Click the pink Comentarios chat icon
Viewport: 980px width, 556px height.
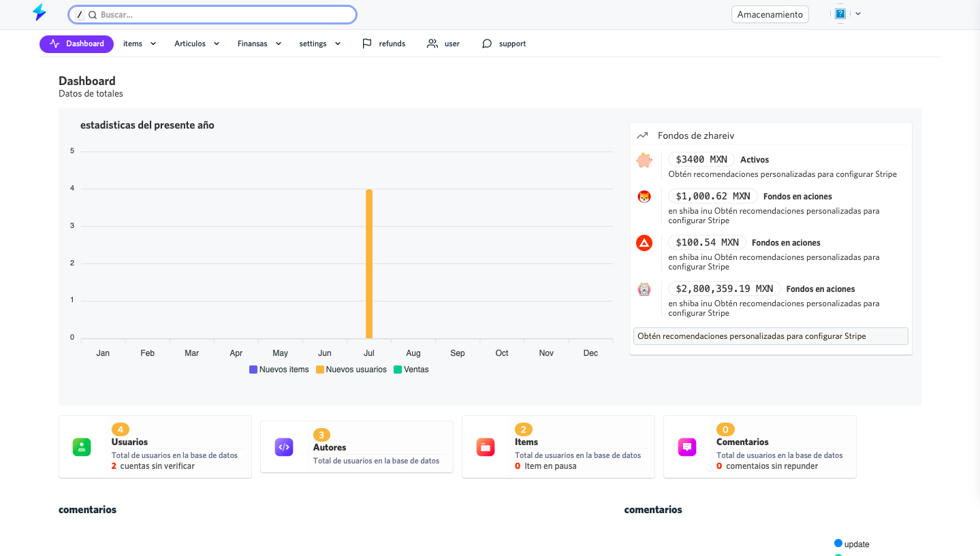click(687, 447)
